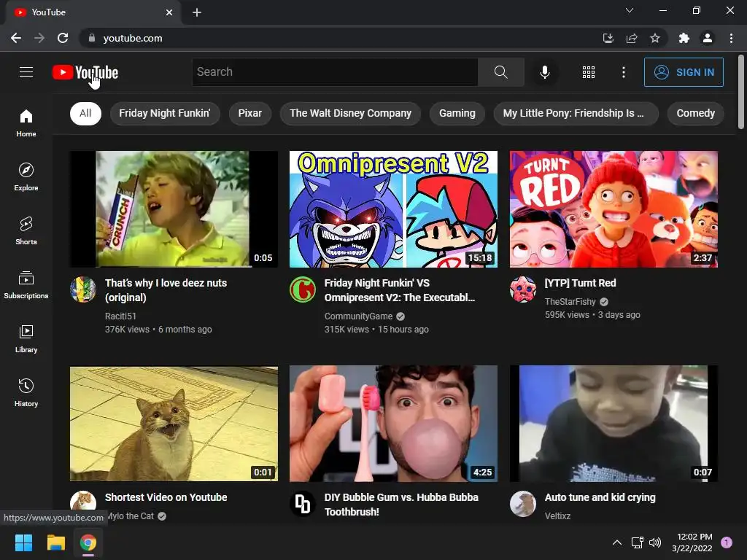Select the Pixar chip
Image resolution: width=747 pixels, height=560 pixels.
point(250,113)
